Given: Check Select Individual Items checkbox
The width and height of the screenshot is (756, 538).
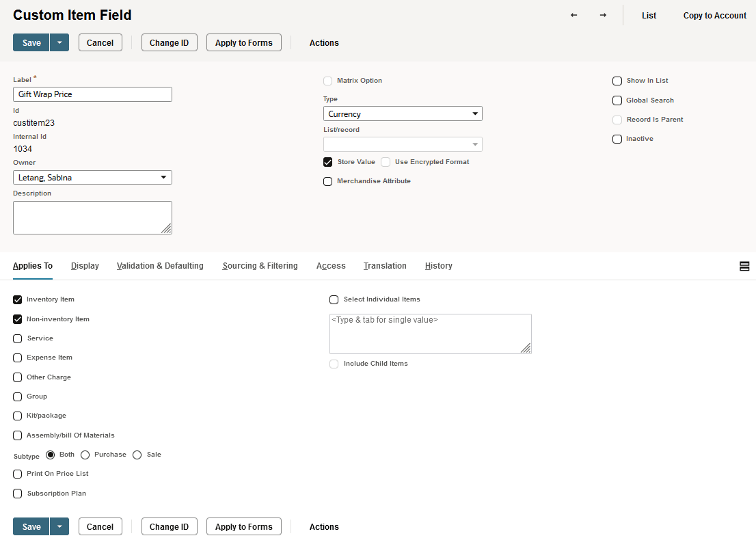Looking at the screenshot, I should coord(334,300).
